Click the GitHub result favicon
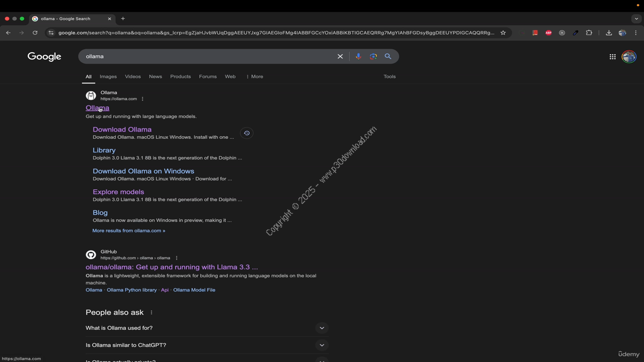The width and height of the screenshot is (644, 362). point(91,255)
